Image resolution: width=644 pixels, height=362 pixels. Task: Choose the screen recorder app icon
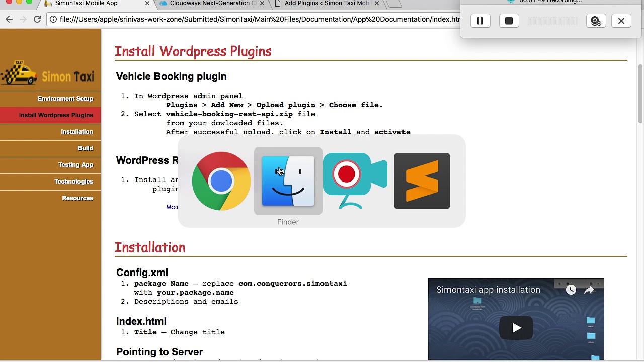coord(355,181)
